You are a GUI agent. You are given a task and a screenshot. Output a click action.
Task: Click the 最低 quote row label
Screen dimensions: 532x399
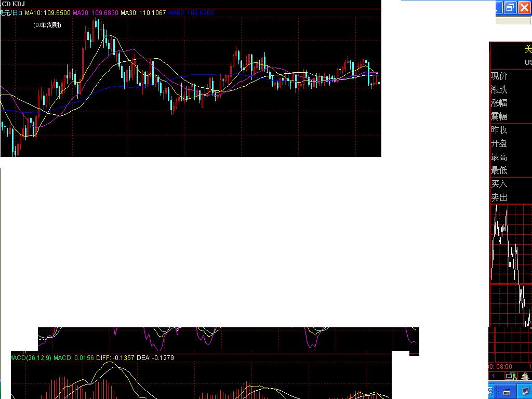pos(499,170)
